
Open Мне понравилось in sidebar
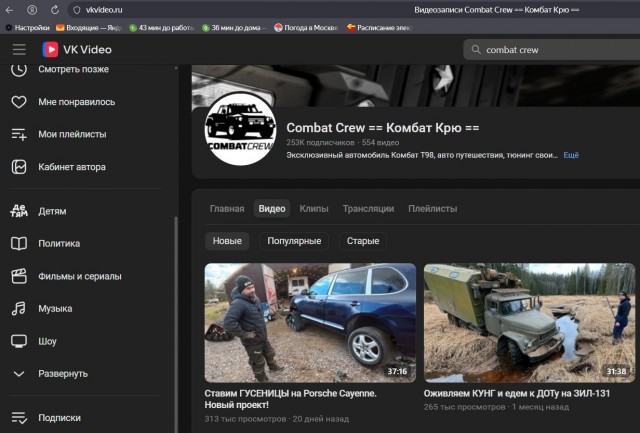tap(77, 102)
